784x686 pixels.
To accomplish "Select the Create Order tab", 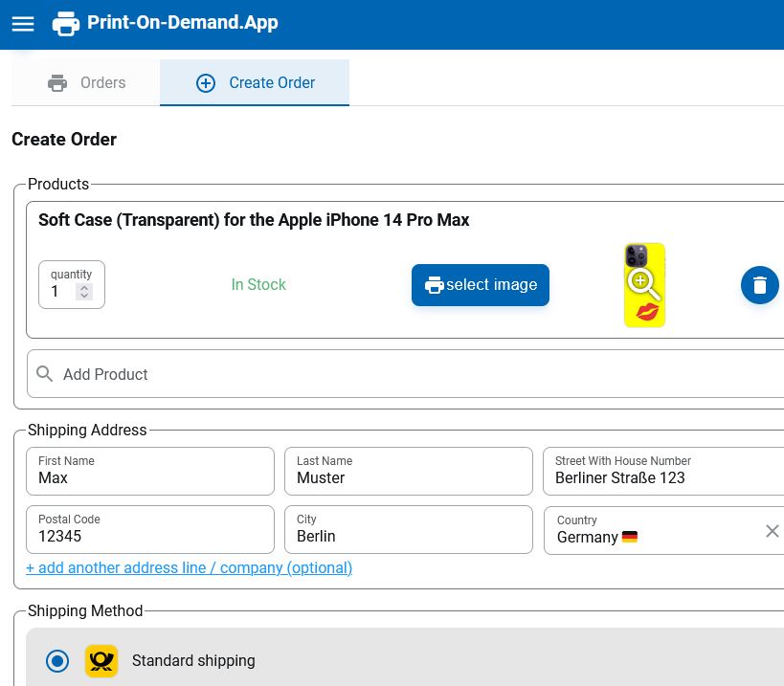I will tap(255, 83).
